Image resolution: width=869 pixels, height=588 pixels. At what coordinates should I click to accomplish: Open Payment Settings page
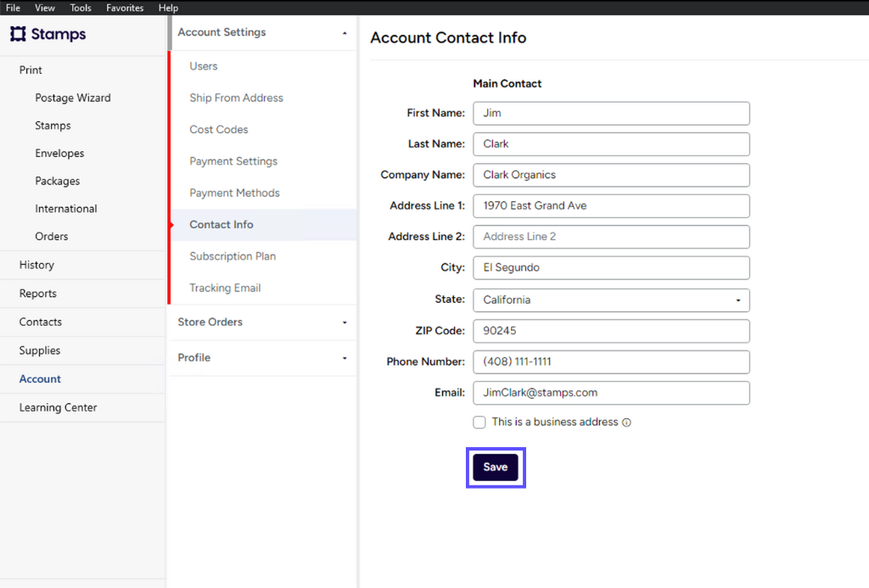[264, 160]
